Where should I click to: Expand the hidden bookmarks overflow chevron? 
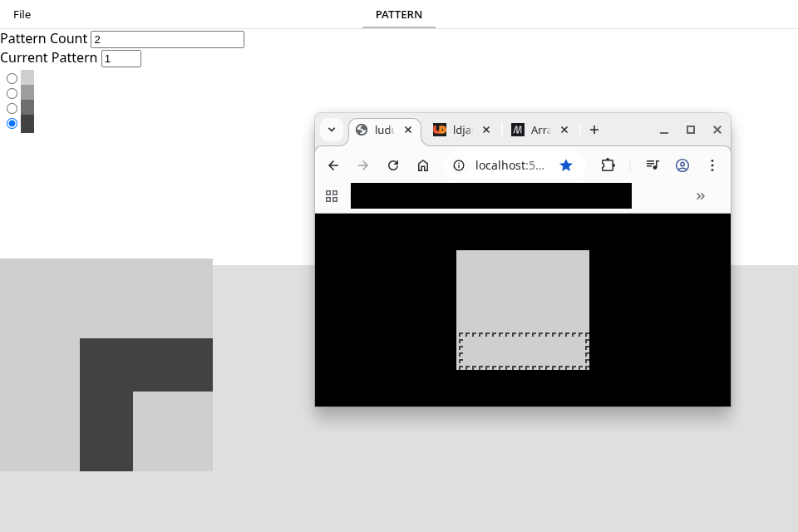coord(700,196)
